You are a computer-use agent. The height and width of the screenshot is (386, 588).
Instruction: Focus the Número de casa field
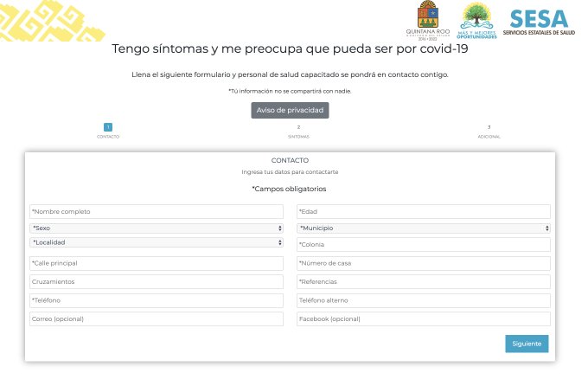coord(424,264)
